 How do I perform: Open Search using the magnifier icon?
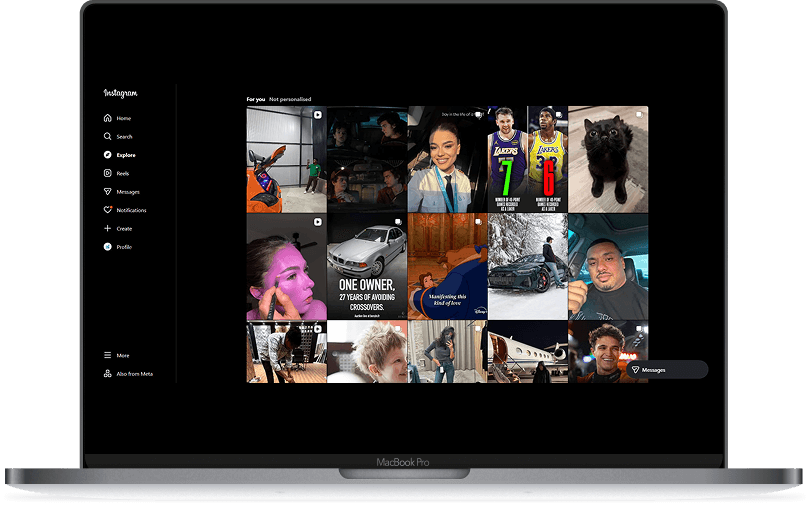(108, 136)
